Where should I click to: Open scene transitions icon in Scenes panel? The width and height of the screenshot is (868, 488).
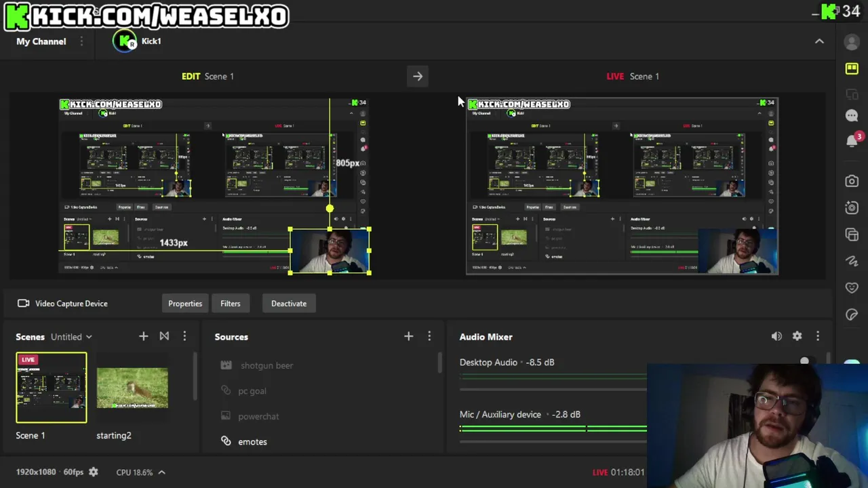coord(164,336)
